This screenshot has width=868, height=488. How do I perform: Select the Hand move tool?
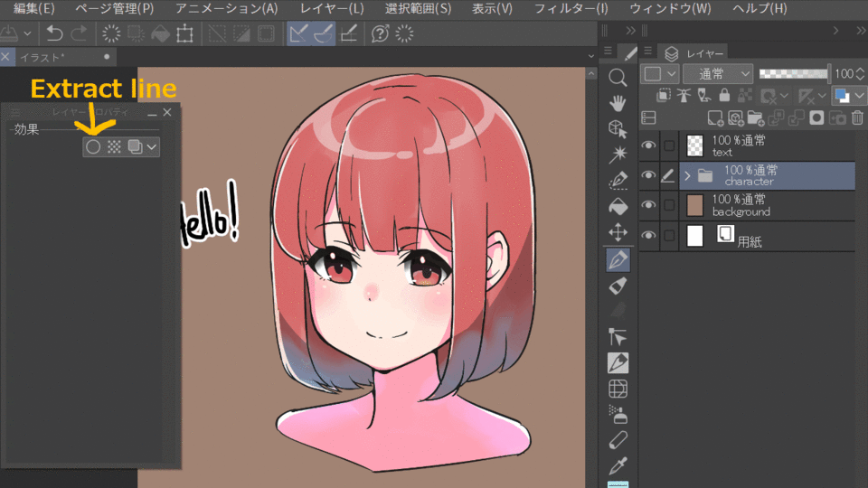618,102
